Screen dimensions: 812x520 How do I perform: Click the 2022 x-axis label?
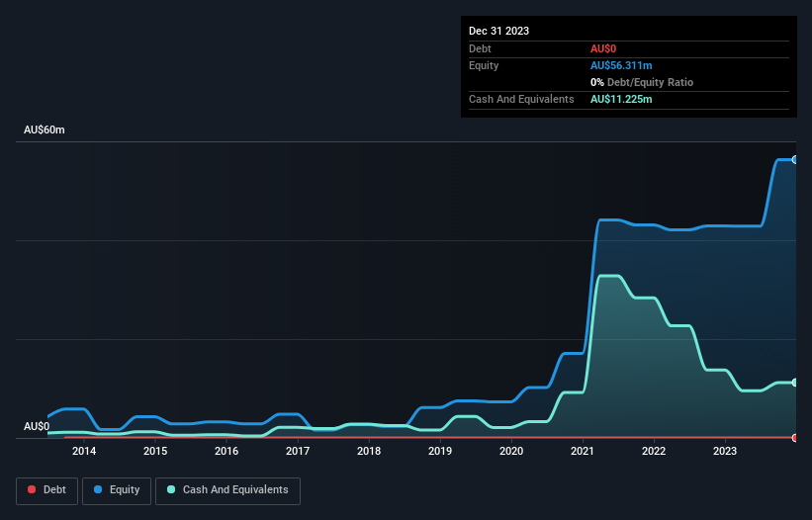[654, 451]
